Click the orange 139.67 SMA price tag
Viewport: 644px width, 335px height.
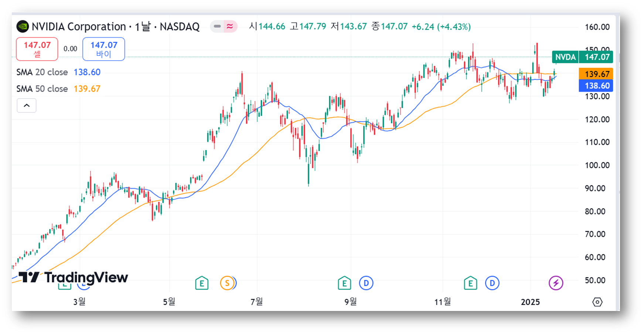tap(596, 74)
